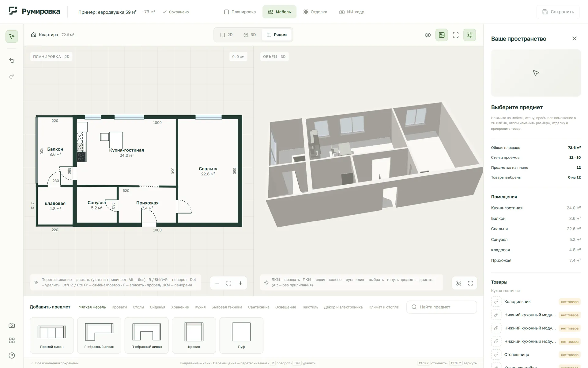Select the Освещение category

[286, 307]
